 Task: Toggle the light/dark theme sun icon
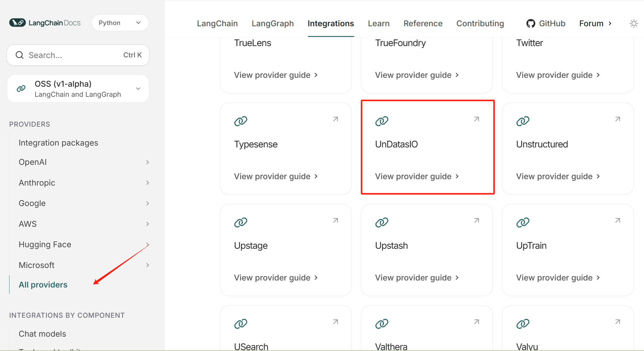[634, 24]
